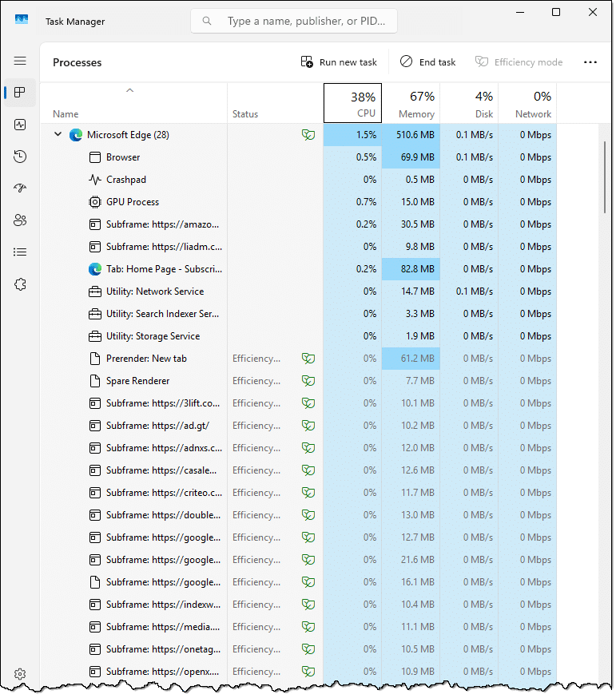
Task: Select Subframe: https://liadm.c... row
Action: pyautogui.click(x=299, y=247)
